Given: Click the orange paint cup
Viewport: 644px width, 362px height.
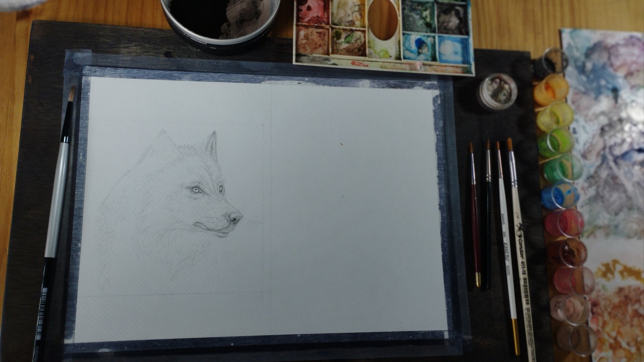Looking at the screenshot, I should click(x=551, y=89).
